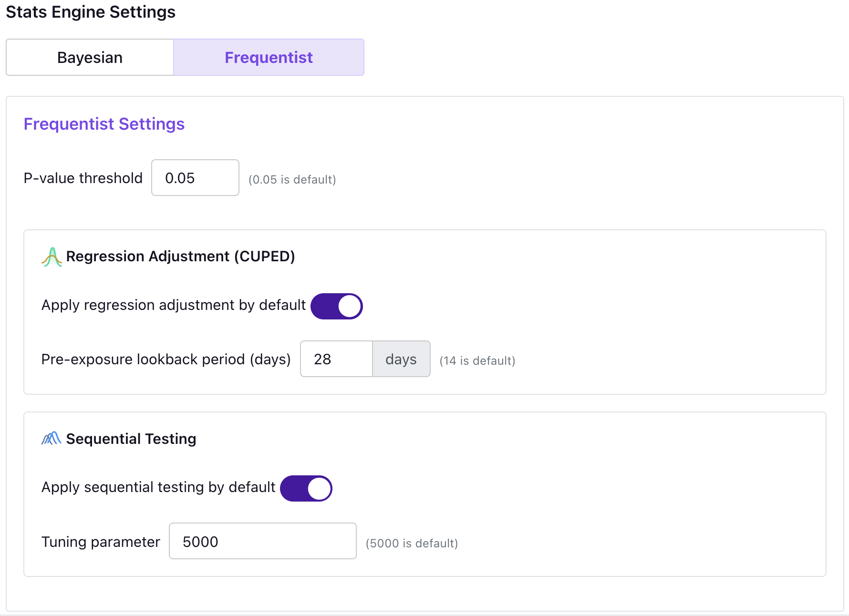Screen dimensions: 849x616
Task: Click the "(14 is default)" hint text
Action: click(477, 361)
